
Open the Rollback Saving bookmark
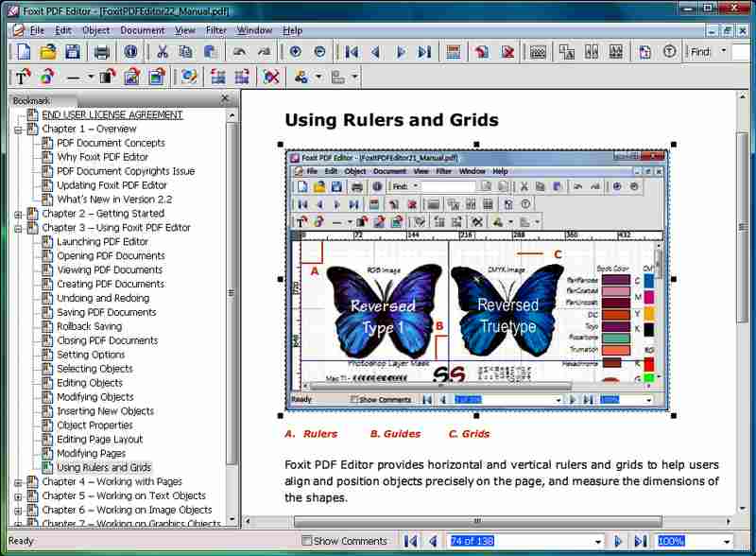click(89, 326)
